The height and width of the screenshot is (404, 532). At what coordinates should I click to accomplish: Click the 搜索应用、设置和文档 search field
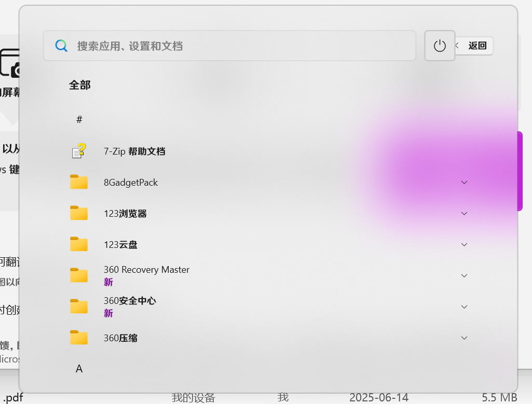[229, 46]
